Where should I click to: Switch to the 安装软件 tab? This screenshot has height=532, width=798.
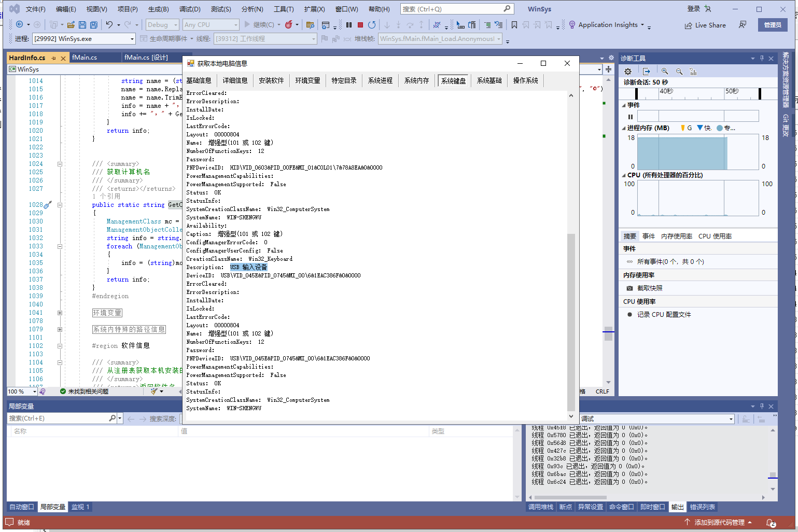pyautogui.click(x=271, y=80)
